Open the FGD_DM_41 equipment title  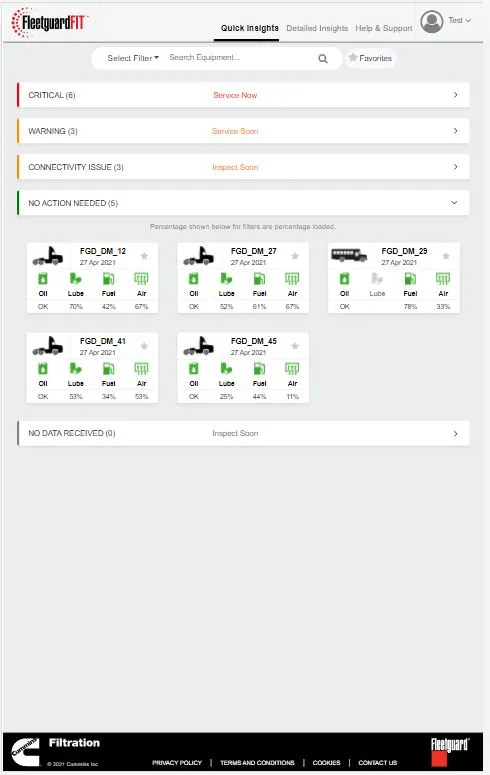coord(103,341)
